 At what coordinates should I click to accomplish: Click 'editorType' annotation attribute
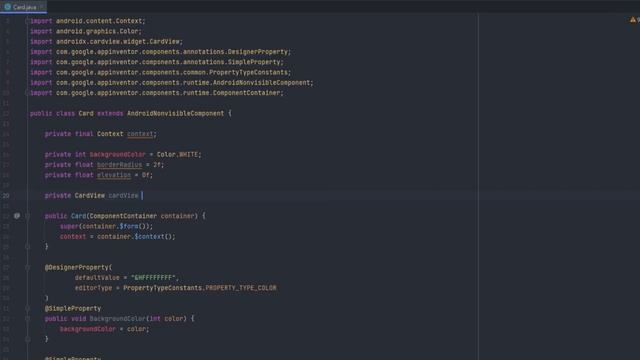click(x=93, y=288)
